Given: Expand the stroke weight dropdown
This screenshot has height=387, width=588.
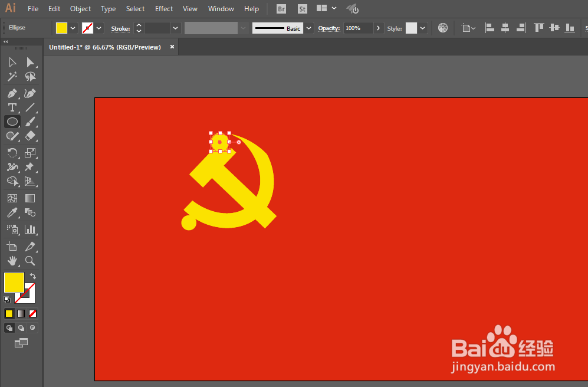Looking at the screenshot, I should click(176, 28).
